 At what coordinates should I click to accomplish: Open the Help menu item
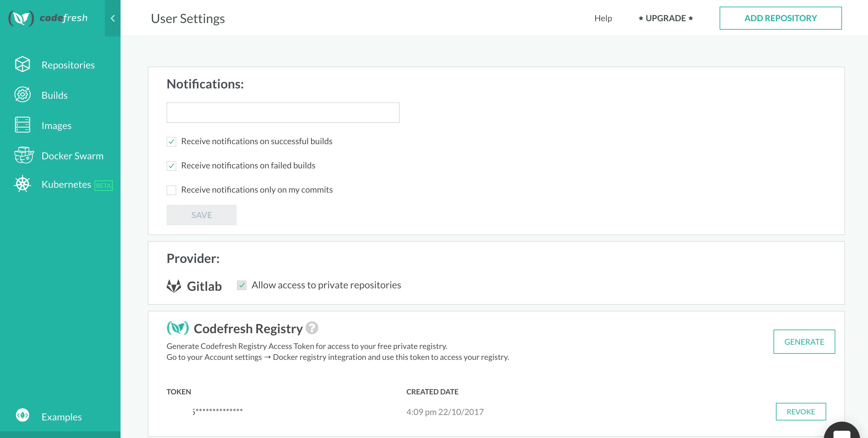tap(603, 18)
